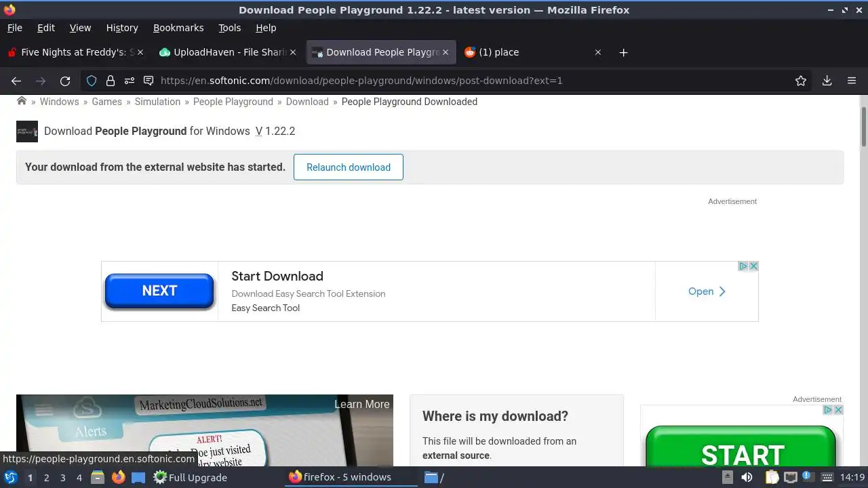Viewport: 868px width, 488px height.
Task: Open the Bookmarks menu
Action: pyautogui.click(x=178, y=28)
